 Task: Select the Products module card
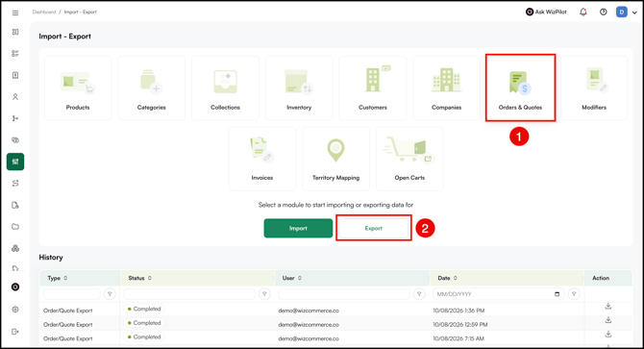point(78,88)
